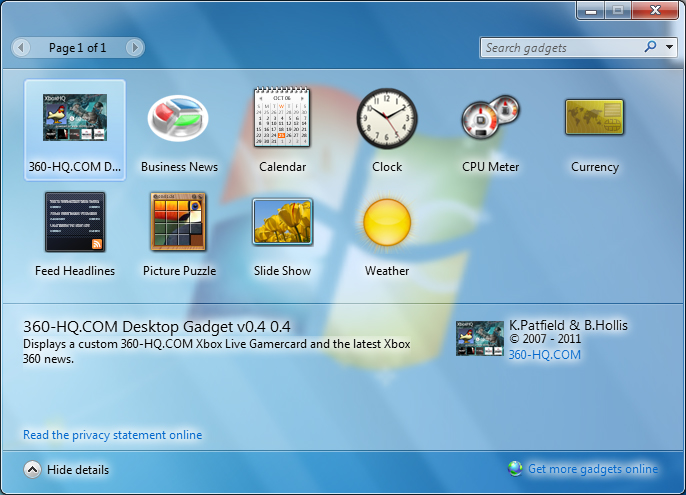686x495 pixels.
Task: Maximize the gadget gallery window
Action: tap(618, 10)
